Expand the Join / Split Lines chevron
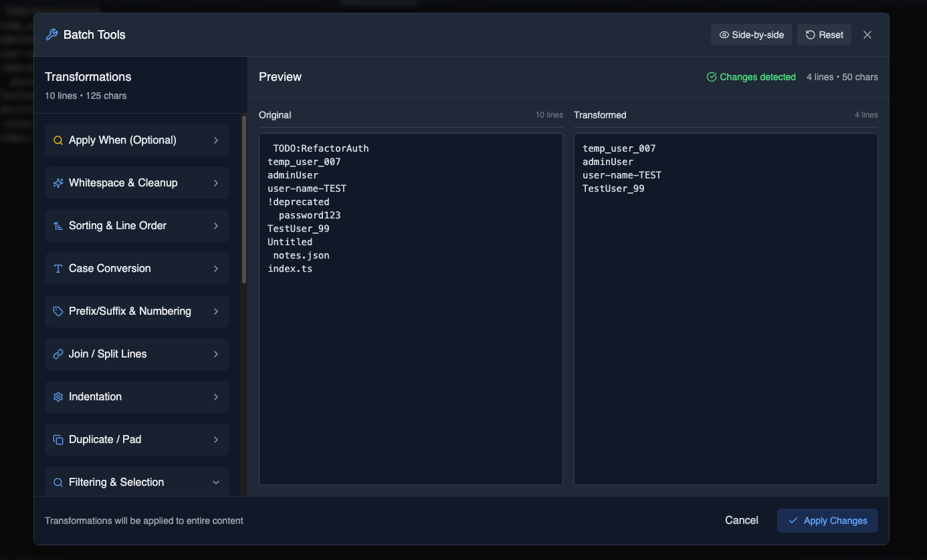This screenshot has width=927, height=560. point(216,354)
